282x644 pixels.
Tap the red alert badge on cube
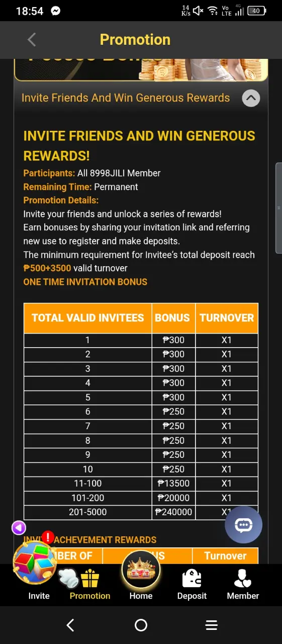48,537
